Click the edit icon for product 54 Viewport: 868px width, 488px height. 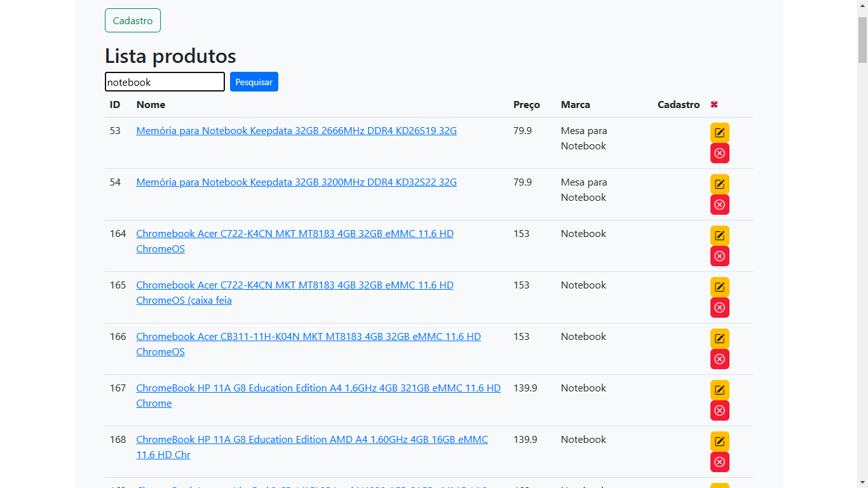(x=719, y=184)
